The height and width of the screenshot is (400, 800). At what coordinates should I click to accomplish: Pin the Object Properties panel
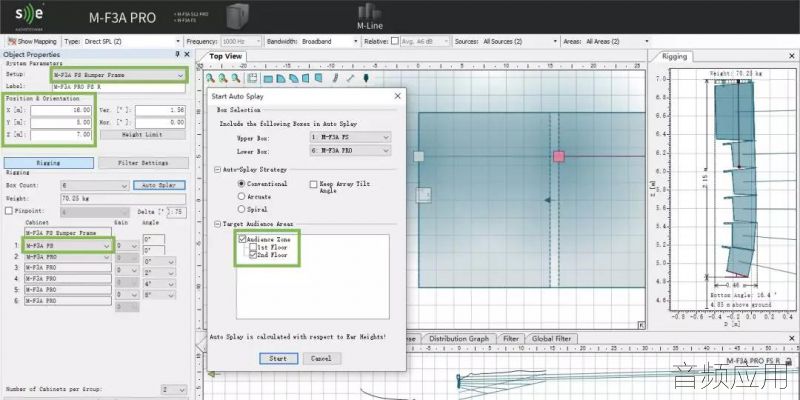[x=178, y=54]
